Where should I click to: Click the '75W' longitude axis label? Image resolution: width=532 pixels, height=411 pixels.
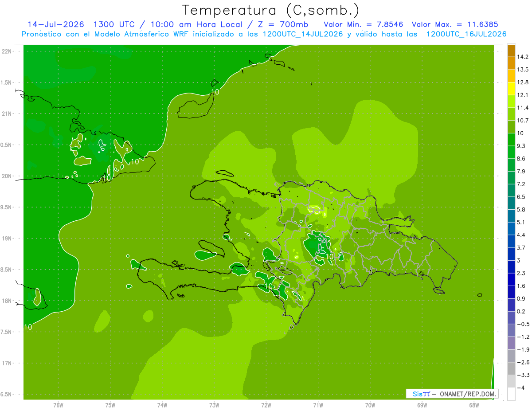tap(110, 405)
